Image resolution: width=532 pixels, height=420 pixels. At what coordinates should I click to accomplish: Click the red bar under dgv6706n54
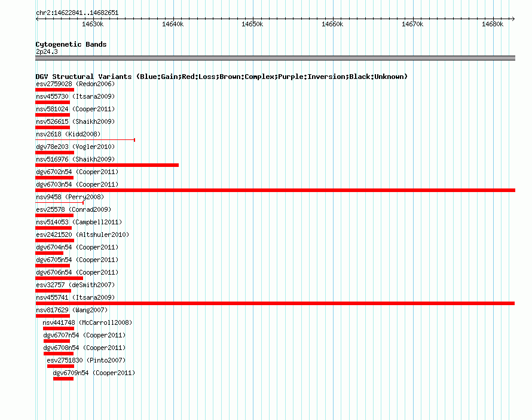(59, 278)
